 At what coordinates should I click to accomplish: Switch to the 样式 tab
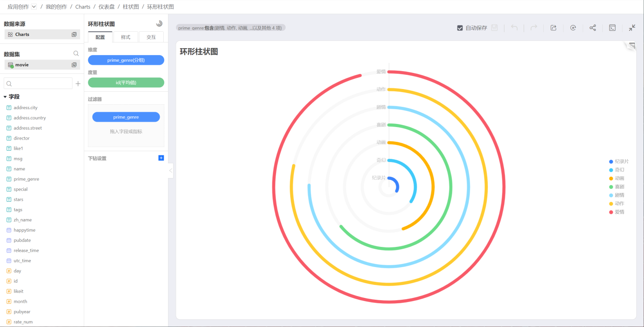(126, 37)
